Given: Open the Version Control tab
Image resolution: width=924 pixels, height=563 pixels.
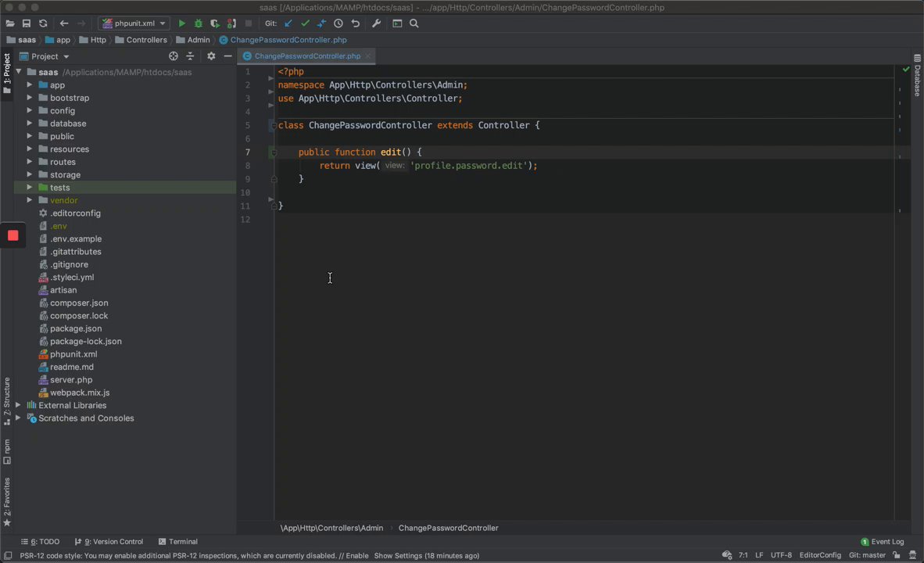Looking at the screenshot, I should point(109,541).
